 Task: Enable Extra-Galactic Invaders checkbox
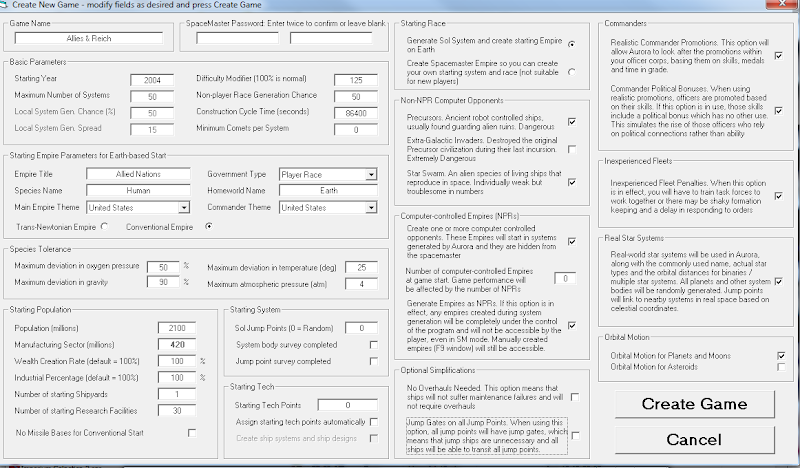click(x=572, y=149)
